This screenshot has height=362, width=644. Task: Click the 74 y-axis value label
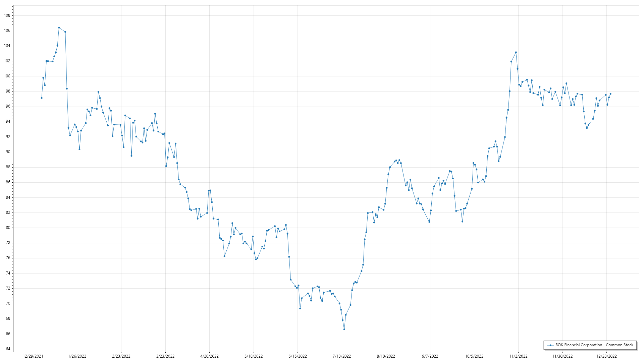pos(8,273)
